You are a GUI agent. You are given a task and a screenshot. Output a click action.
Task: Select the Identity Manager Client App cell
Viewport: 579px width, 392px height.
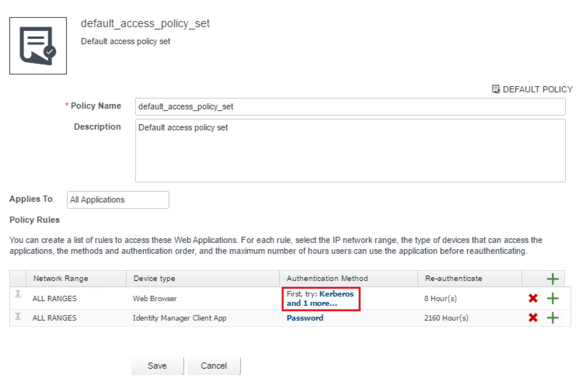pos(180,318)
